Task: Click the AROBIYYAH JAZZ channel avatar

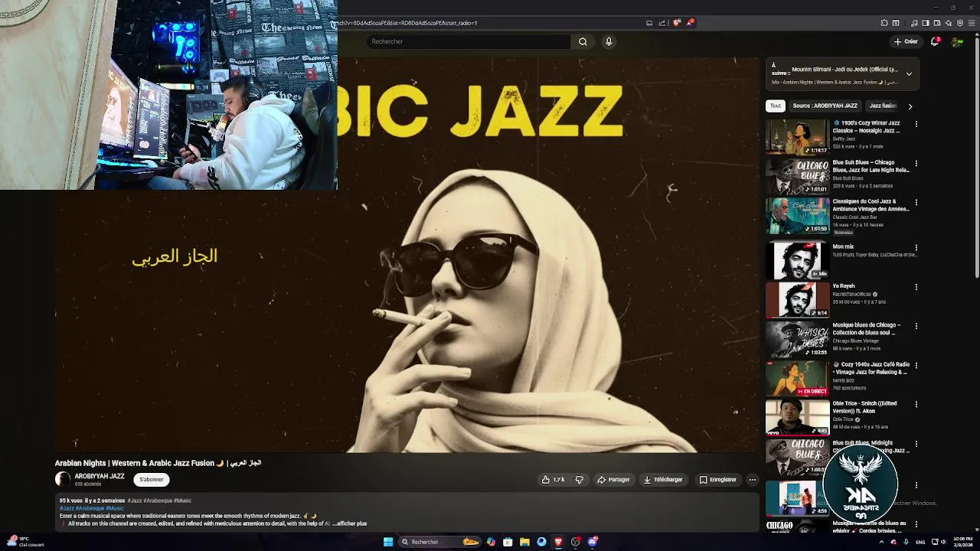Action: click(63, 480)
